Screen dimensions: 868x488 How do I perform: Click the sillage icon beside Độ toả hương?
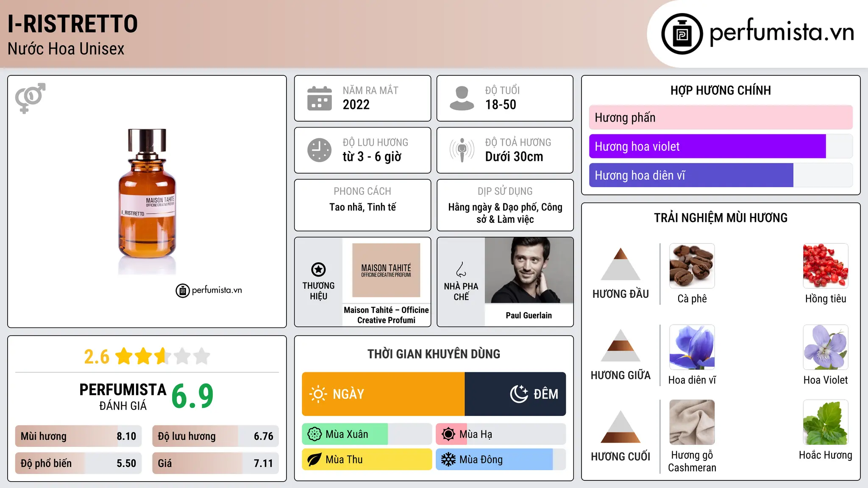pos(462,150)
